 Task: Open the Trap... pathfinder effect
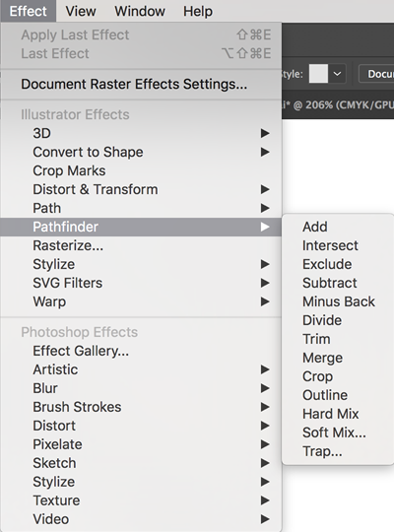click(x=338, y=451)
